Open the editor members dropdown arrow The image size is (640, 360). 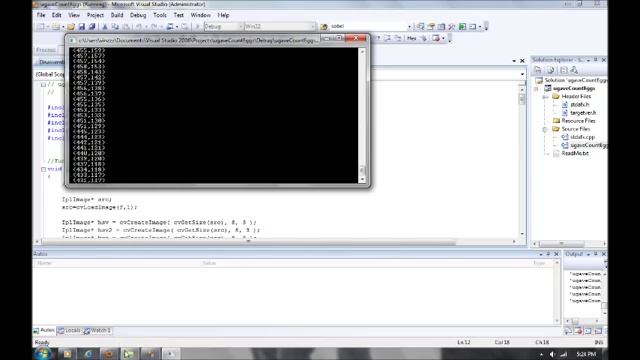coord(522,74)
